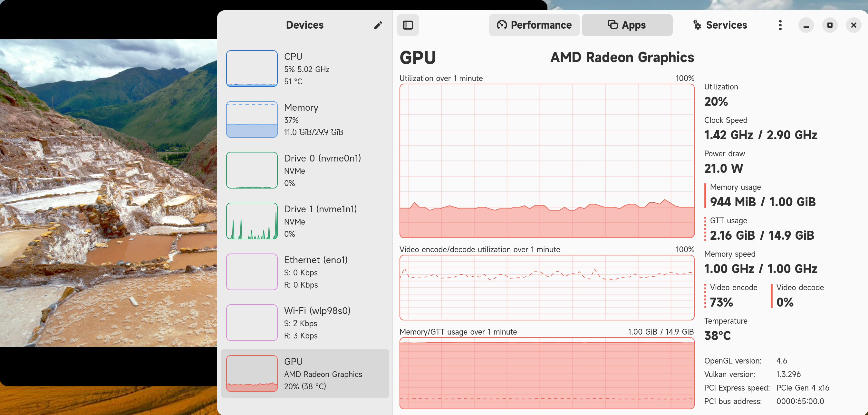
Task: Select the Memory graph thumbnail
Action: (252, 119)
